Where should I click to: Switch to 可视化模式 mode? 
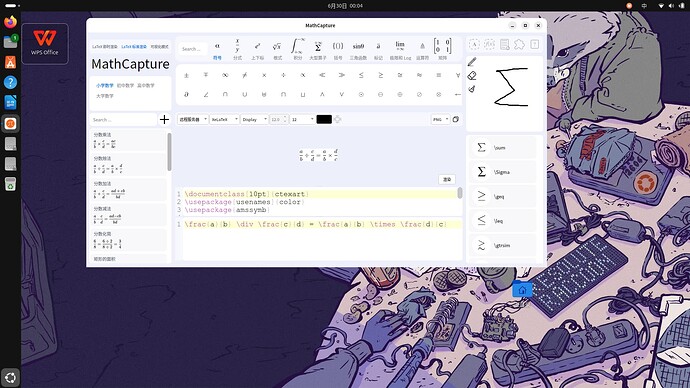159,47
